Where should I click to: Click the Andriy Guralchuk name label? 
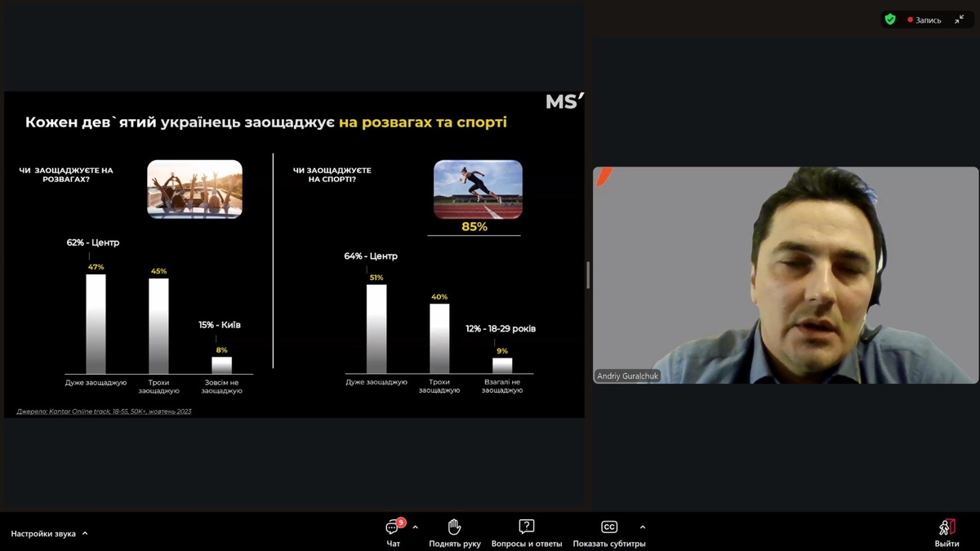[x=627, y=376]
